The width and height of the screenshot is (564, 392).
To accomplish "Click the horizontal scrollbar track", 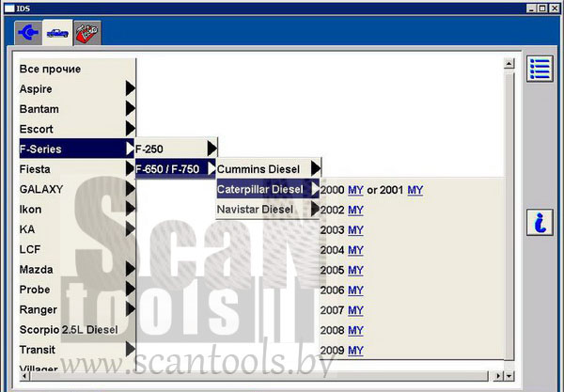I will pos(259,376).
